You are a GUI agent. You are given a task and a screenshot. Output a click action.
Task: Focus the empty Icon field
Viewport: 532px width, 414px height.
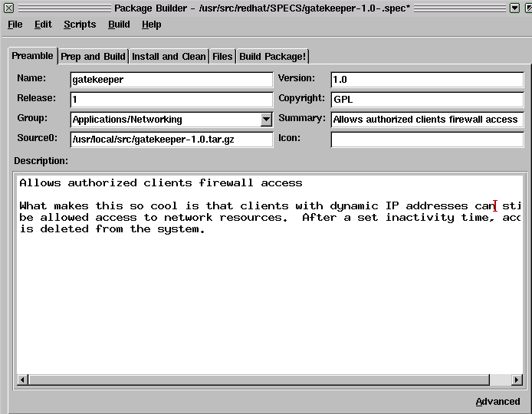click(427, 140)
